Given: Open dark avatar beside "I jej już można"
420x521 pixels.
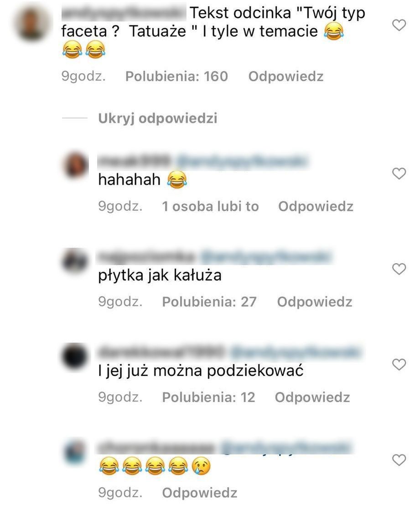Looking at the screenshot, I should pyautogui.click(x=75, y=356).
